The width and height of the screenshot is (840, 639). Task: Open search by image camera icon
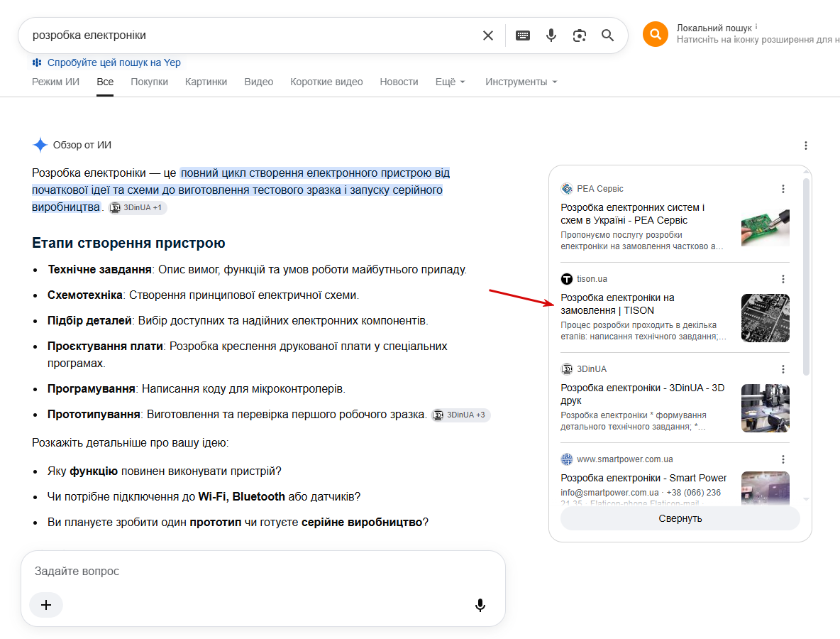579,35
